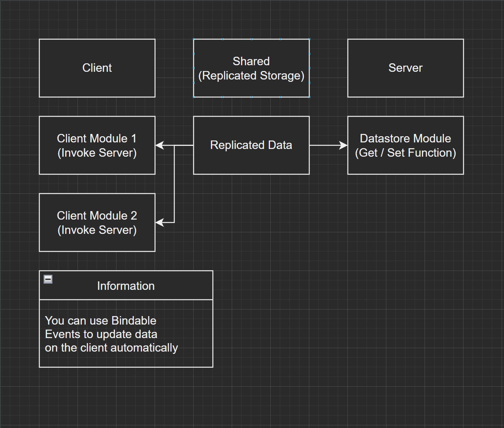The height and width of the screenshot is (428, 504).
Task: Click the Client Module 1 box
Action: (x=97, y=145)
